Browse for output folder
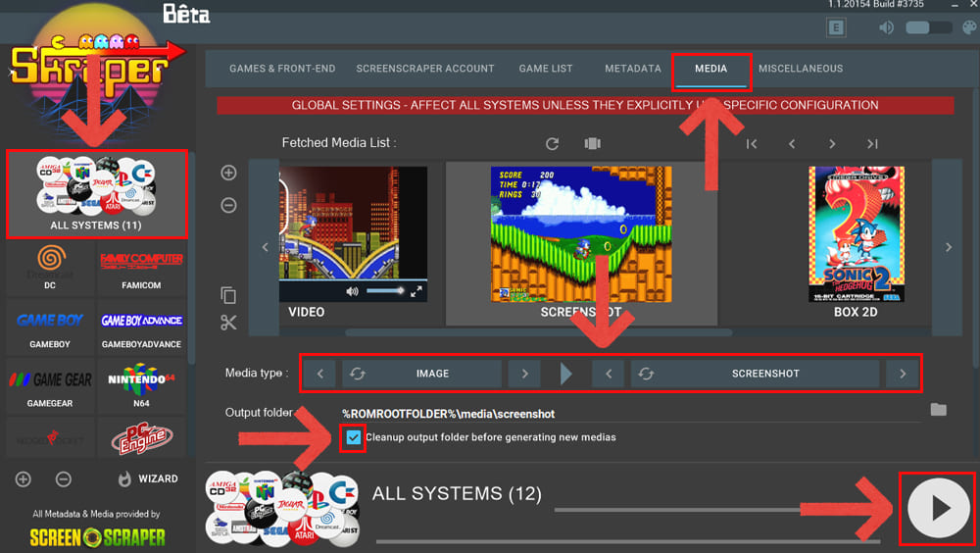Viewport: 980px width, 553px height. coord(938,410)
